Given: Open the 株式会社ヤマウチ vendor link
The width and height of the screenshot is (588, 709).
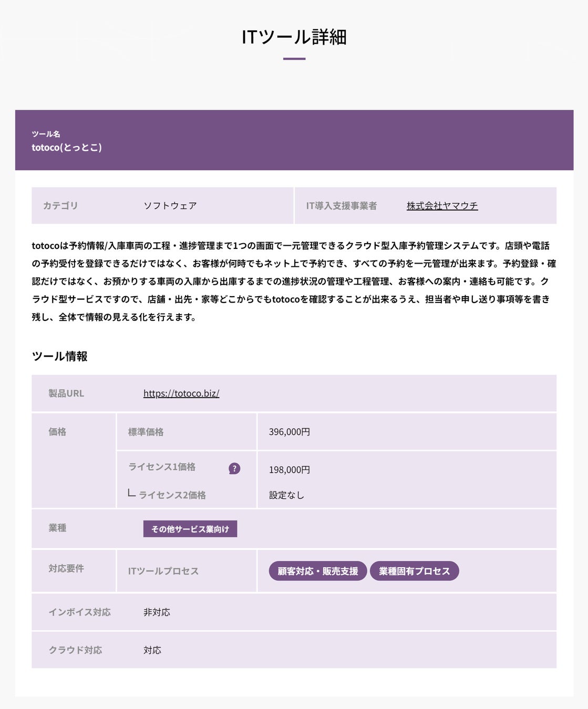Looking at the screenshot, I should coord(442,206).
